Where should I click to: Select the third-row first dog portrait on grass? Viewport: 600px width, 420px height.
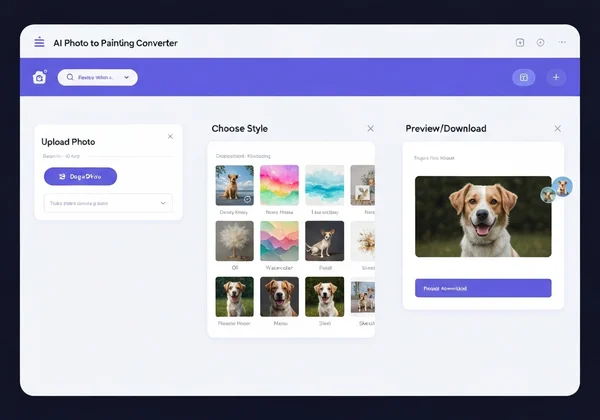[x=235, y=297]
